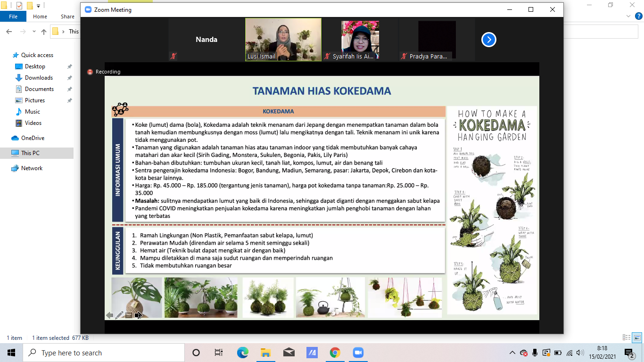Switch to details view in File Explorer
Viewport: 644px width, 362px height.
[x=627, y=337]
